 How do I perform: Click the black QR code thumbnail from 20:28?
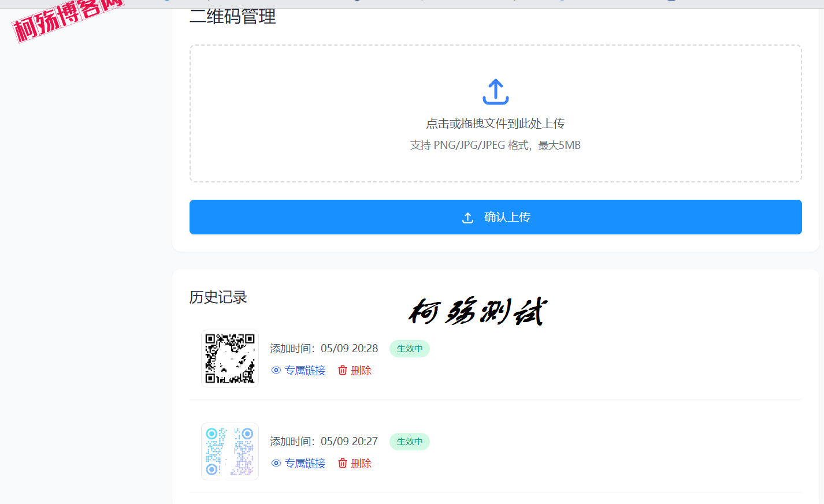[230, 359]
